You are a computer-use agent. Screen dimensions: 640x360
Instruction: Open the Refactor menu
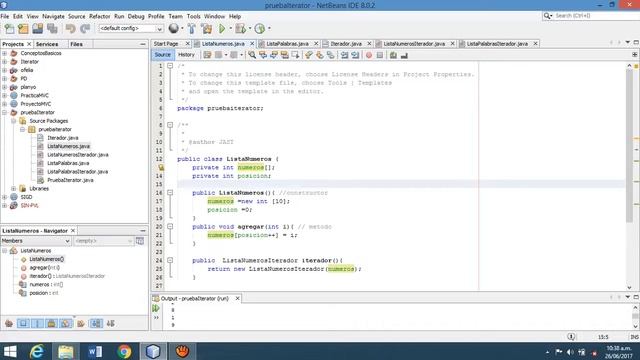pyautogui.click(x=100, y=16)
